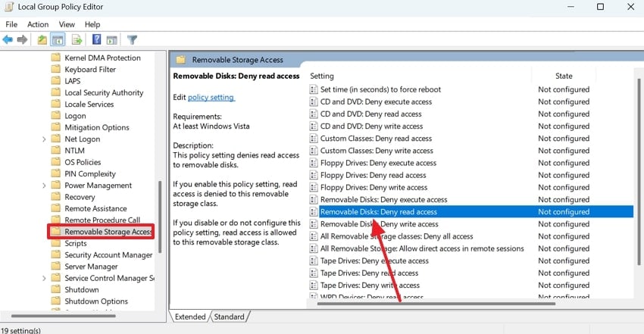The image size is (644, 334).
Task: Switch to the Extended tab
Action: [x=189, y=317]
